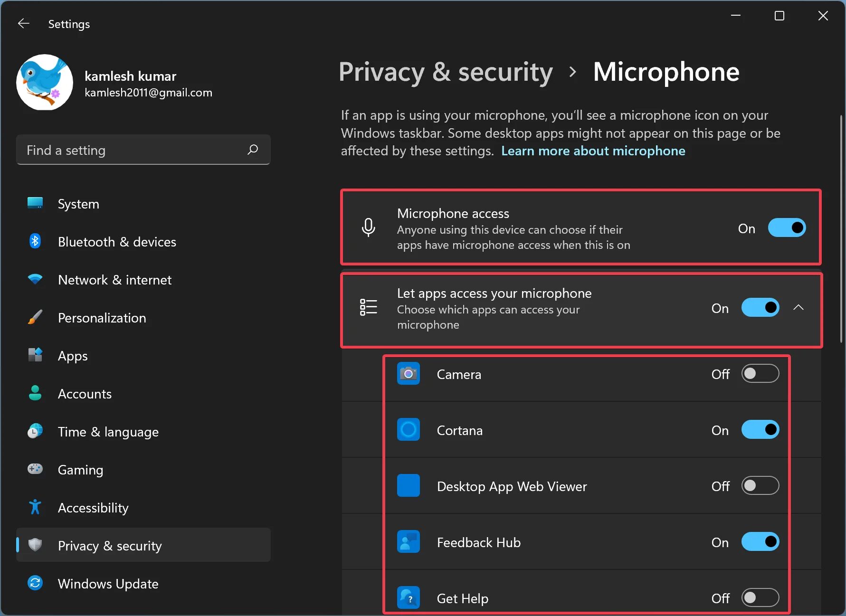Viewport: 846px width, 616px height.
Task: Click the vertical scrollbar on the right
Action: [841, 228]
